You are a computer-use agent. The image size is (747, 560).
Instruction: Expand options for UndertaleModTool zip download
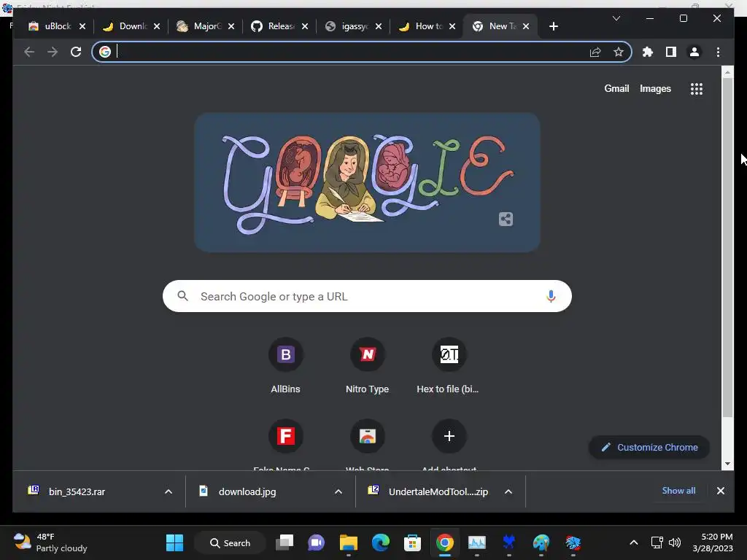coord(508,491)
